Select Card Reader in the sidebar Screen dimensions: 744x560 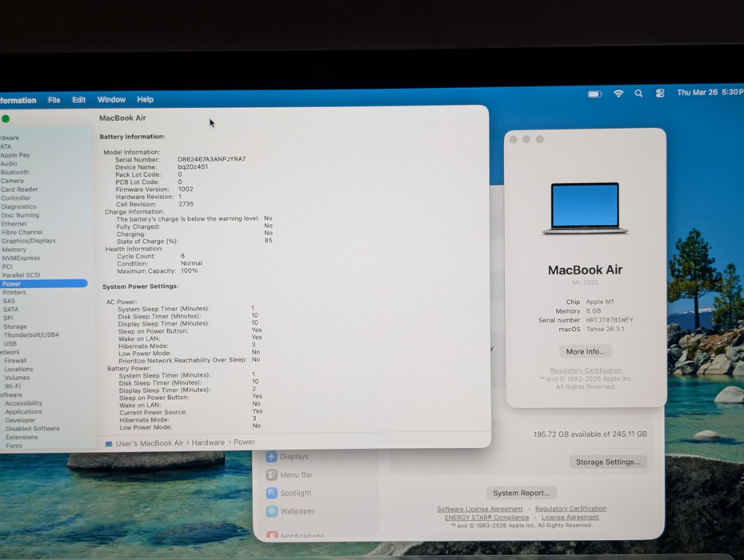pos(19,190)
